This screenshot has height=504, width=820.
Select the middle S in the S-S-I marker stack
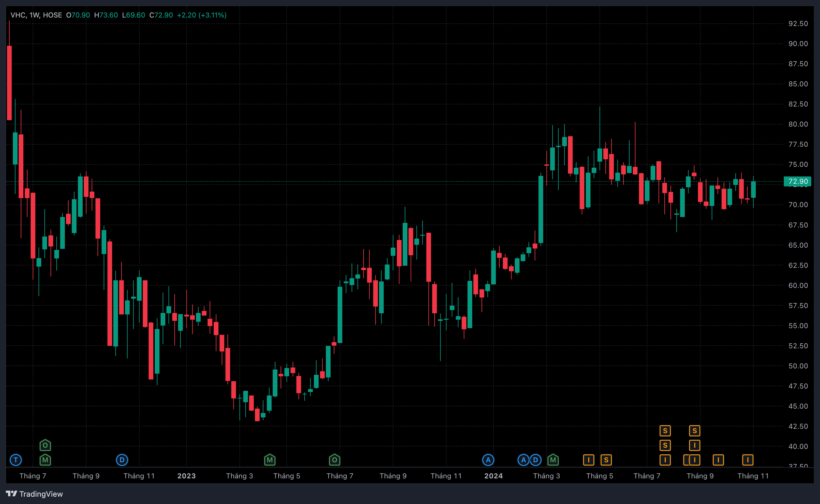[665, 445]
